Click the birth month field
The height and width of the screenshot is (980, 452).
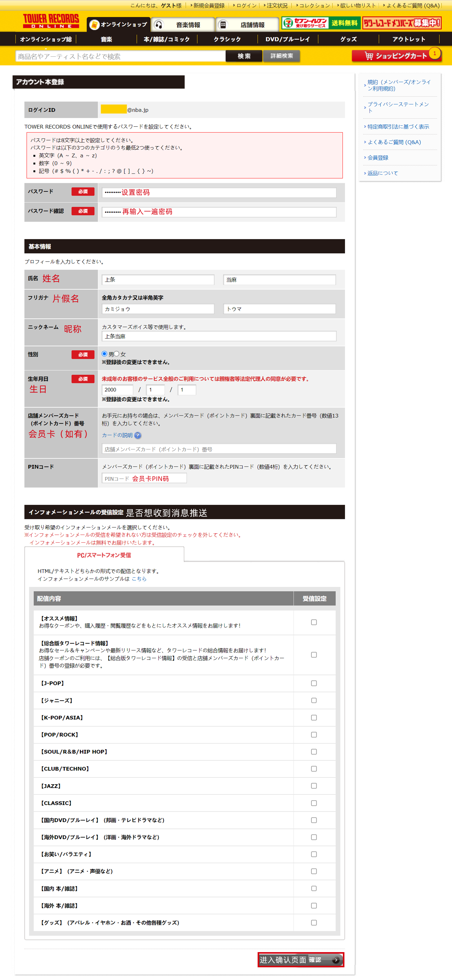(155, 390)
